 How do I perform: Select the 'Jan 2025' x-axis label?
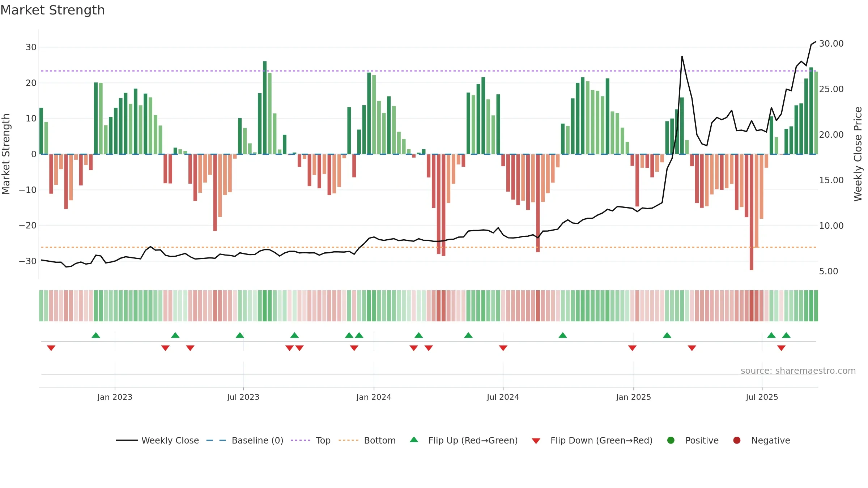coord(633,397)
